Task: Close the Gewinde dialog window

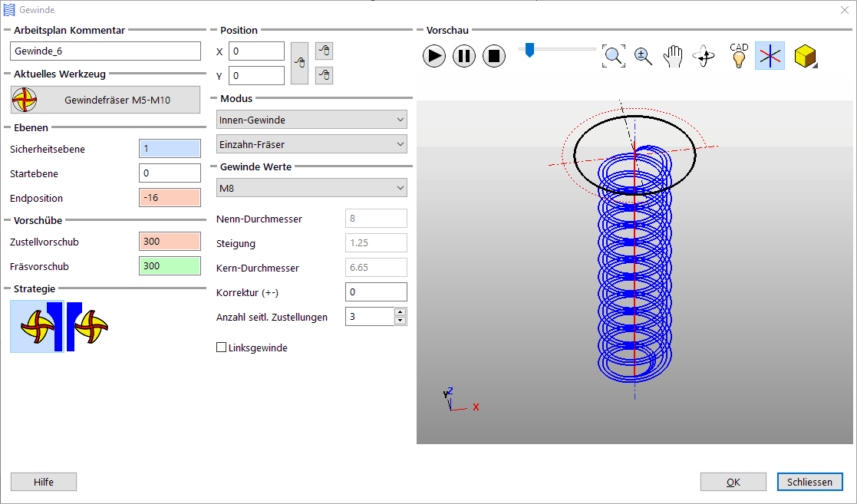Action: pos(845,10)
